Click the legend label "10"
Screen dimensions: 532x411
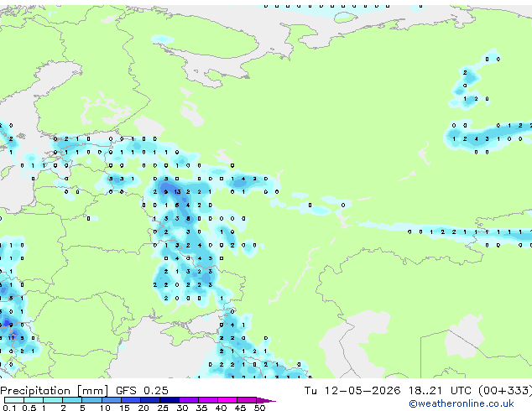[x=105, y=408]
